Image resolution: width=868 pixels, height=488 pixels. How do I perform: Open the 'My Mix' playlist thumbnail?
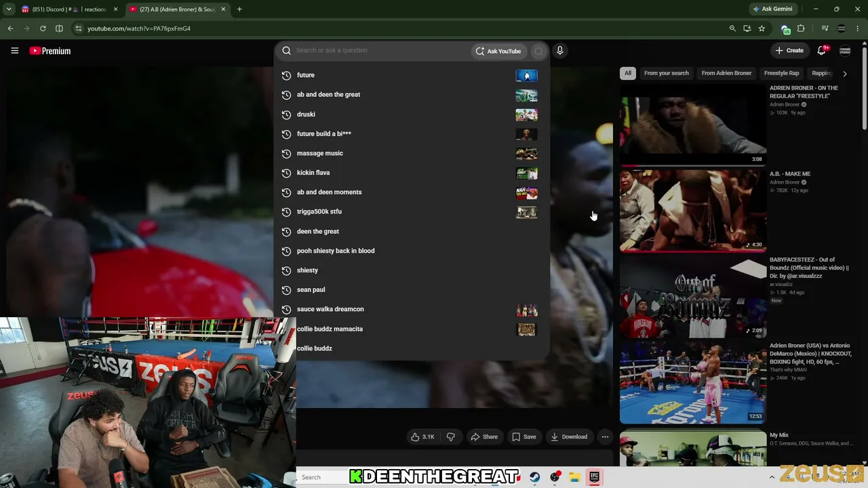click(693, 449)
